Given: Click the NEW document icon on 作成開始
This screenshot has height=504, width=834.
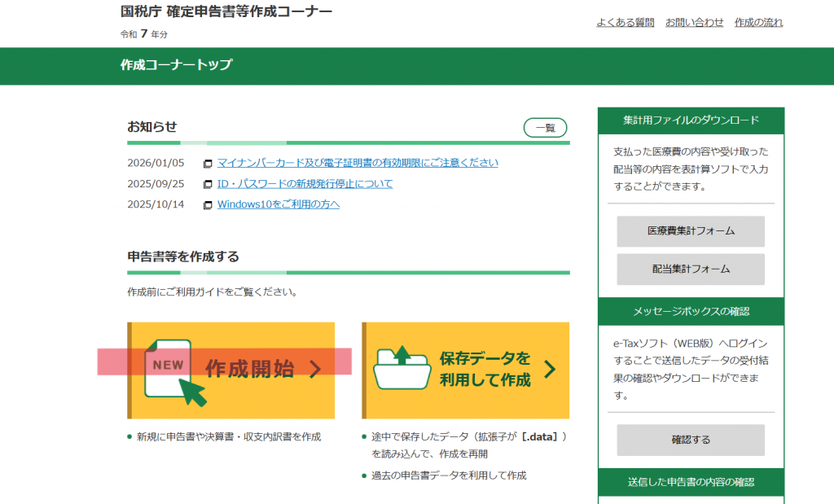Looking at the screenshot, I should coord(168,367).
